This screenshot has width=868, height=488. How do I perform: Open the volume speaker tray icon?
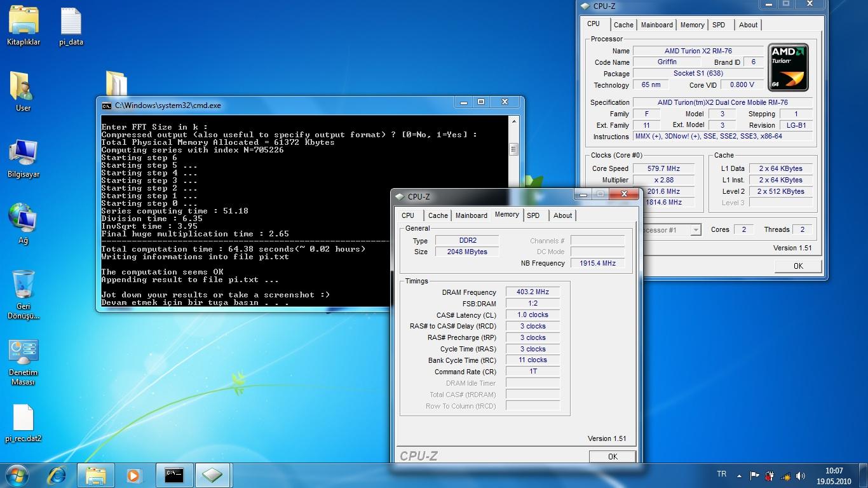pos(801,475)
